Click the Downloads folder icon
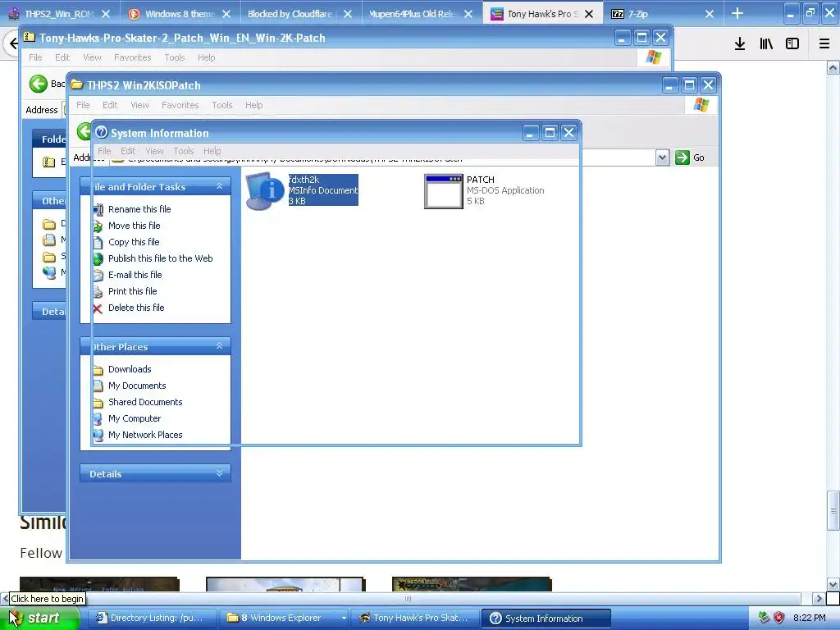Screen dimensions: 840x630 (x=98, y=370)
